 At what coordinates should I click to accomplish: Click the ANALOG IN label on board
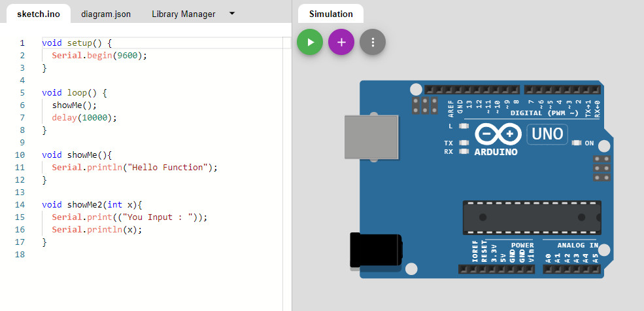577,245
